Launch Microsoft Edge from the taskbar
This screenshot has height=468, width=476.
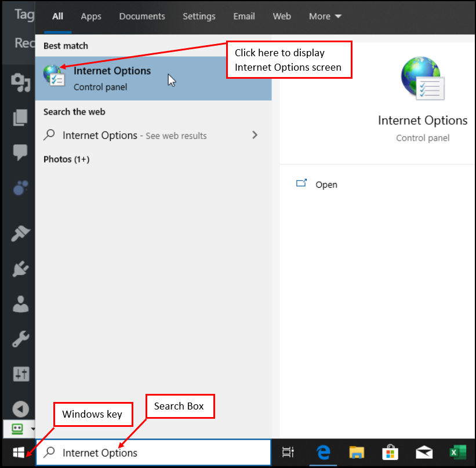point(324,452)
